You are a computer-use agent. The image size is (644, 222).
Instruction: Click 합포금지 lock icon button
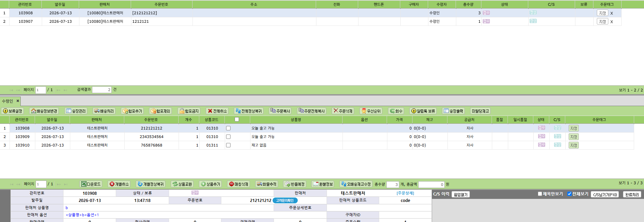pos(189,111)
